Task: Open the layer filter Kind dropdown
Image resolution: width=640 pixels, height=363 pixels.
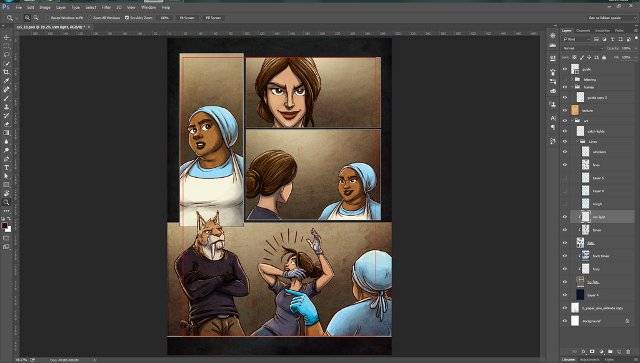Action: [576, 39]
